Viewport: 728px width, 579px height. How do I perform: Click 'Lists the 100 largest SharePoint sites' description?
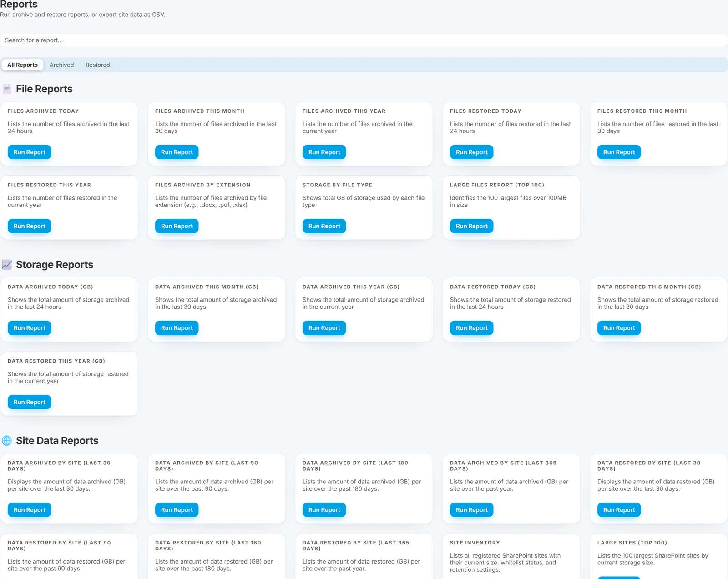(652, 559)
